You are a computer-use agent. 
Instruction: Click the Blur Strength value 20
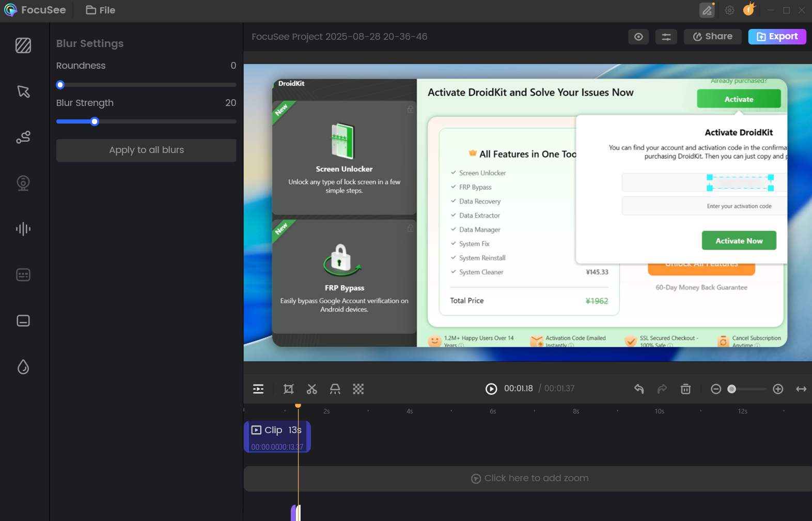pyautogui.click(x=231, y=103)
